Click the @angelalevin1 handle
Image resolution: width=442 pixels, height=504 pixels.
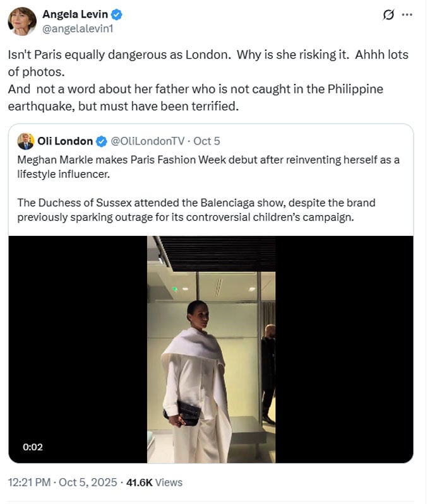pyautogui.click(x=78, y=28)
